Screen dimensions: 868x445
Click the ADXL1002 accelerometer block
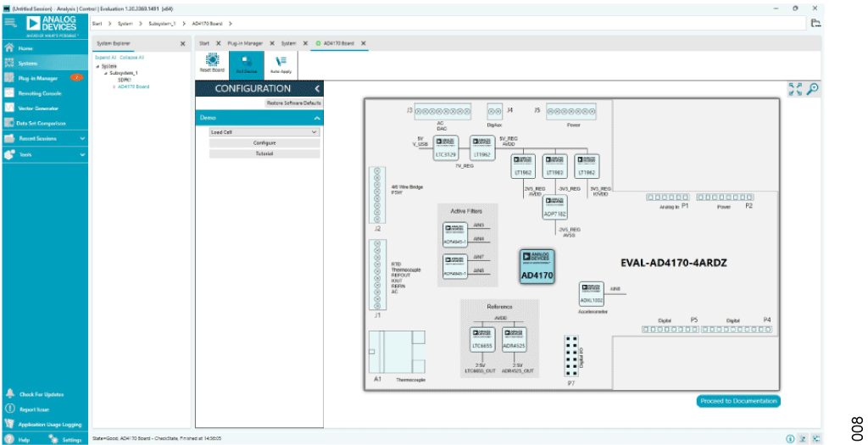coord(591,293)
